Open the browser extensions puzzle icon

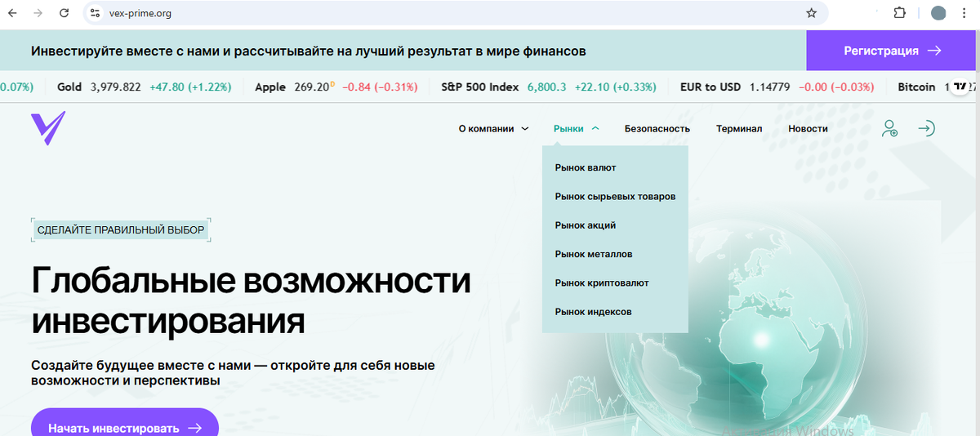pos(899,13)
